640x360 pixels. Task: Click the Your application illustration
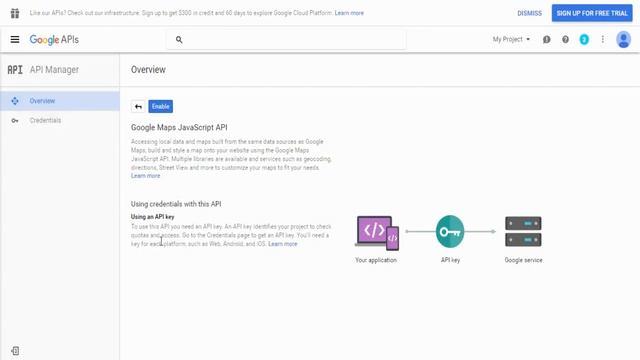[377, 233]
